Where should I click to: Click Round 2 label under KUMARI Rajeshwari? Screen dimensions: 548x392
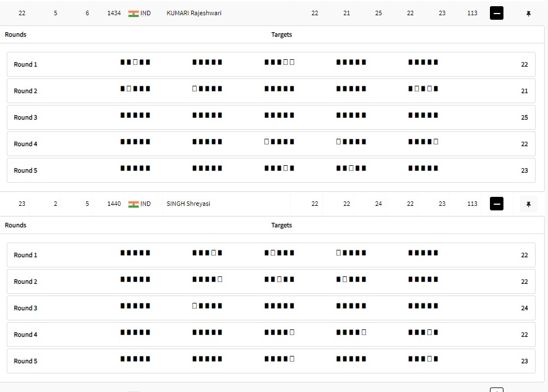(x=25, y=91)
